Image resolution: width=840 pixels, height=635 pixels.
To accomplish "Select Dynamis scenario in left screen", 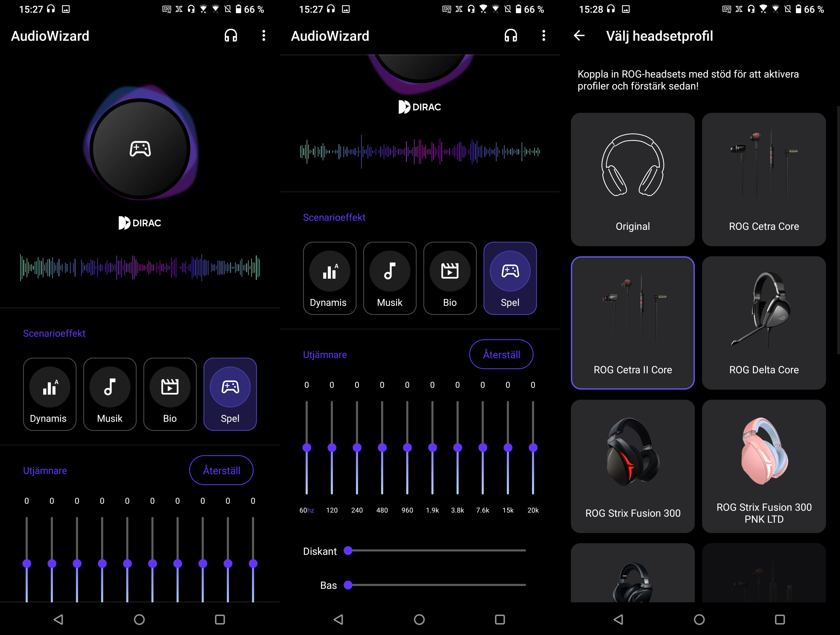I will pyautogui.click(x=50, y=394).
